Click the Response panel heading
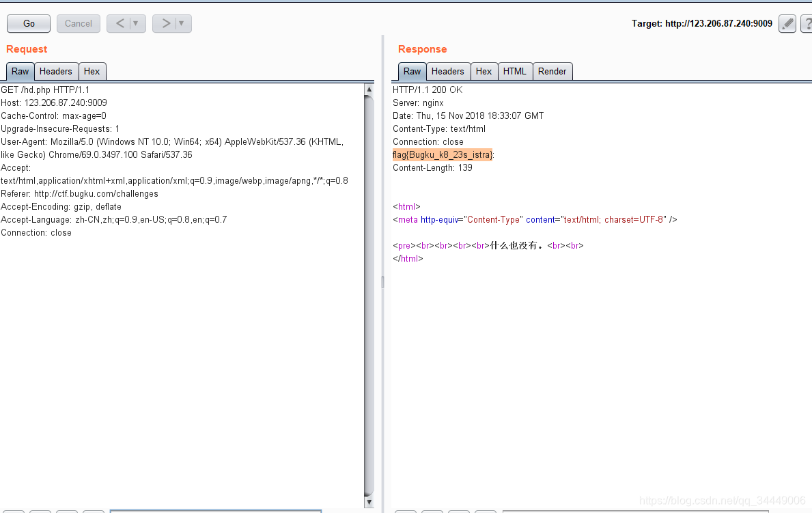The width and height of the screenshot is (812, 513). 422,49
